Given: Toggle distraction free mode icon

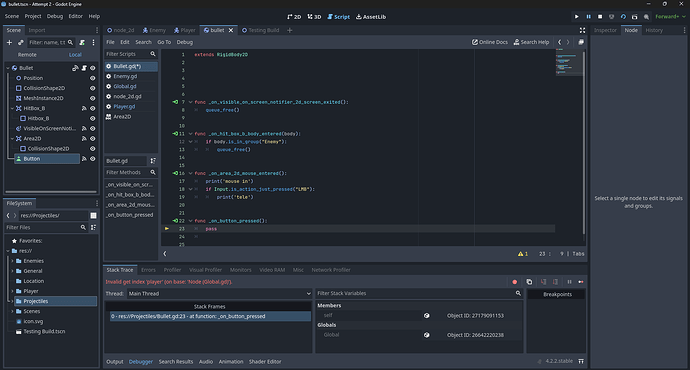Looking at the screenshot, I should pos(582,30).
